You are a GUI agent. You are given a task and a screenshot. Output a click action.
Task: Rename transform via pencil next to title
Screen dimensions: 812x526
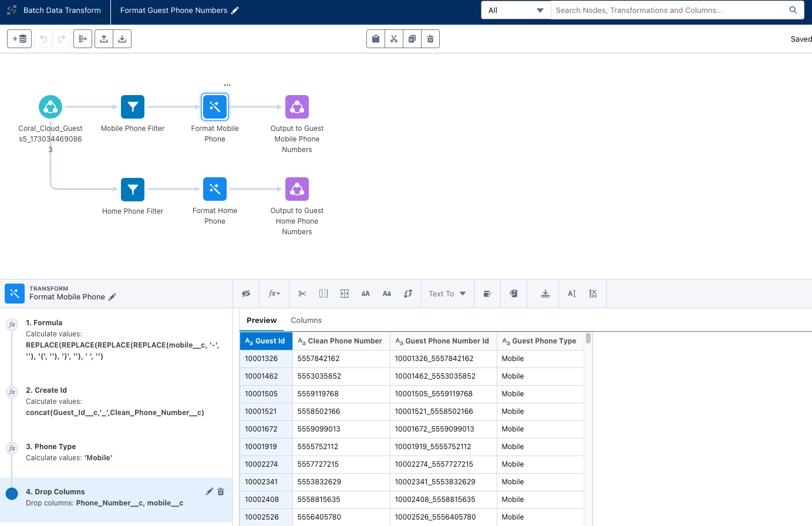pyautogui.click(x=235, y=11)
